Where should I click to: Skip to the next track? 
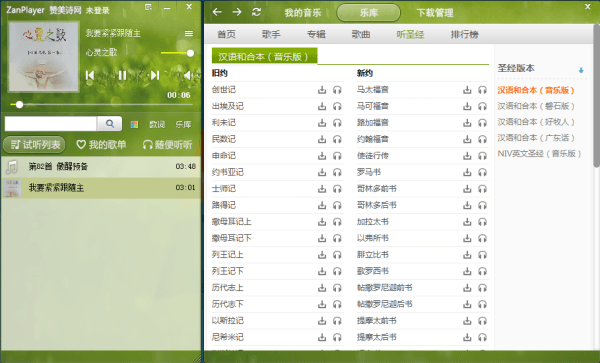pos(155,75)
